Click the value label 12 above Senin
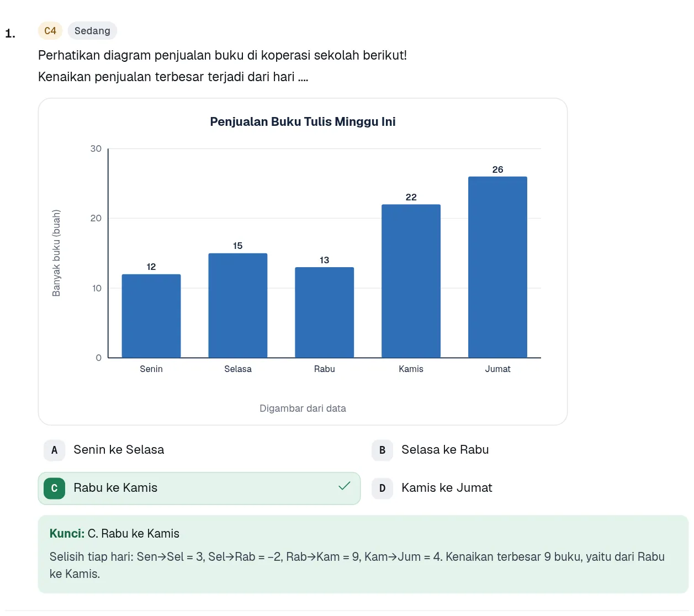694x616 pixels. pos(151,267)
